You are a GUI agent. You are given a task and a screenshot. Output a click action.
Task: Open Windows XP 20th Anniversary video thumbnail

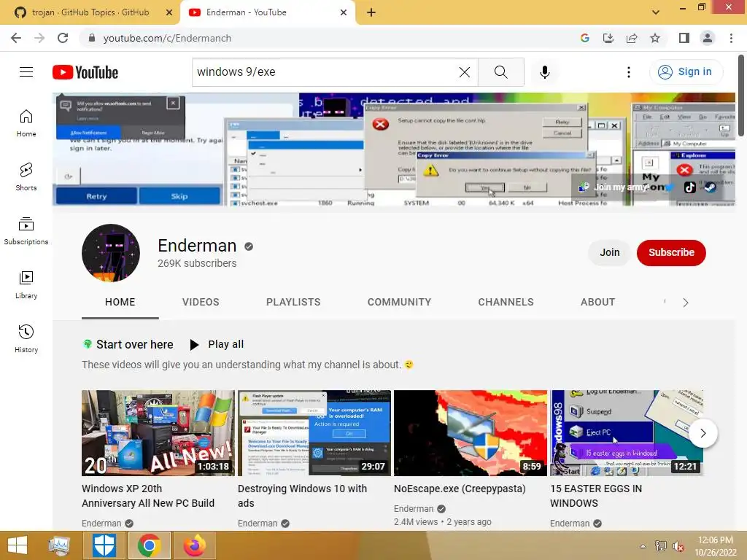(x=158, y=433)
